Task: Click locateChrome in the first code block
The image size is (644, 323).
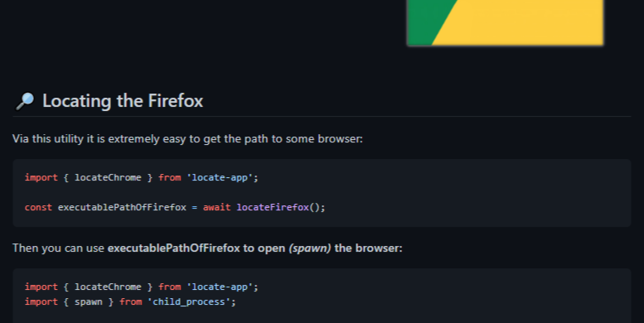Action: click(x=108, y=177)
